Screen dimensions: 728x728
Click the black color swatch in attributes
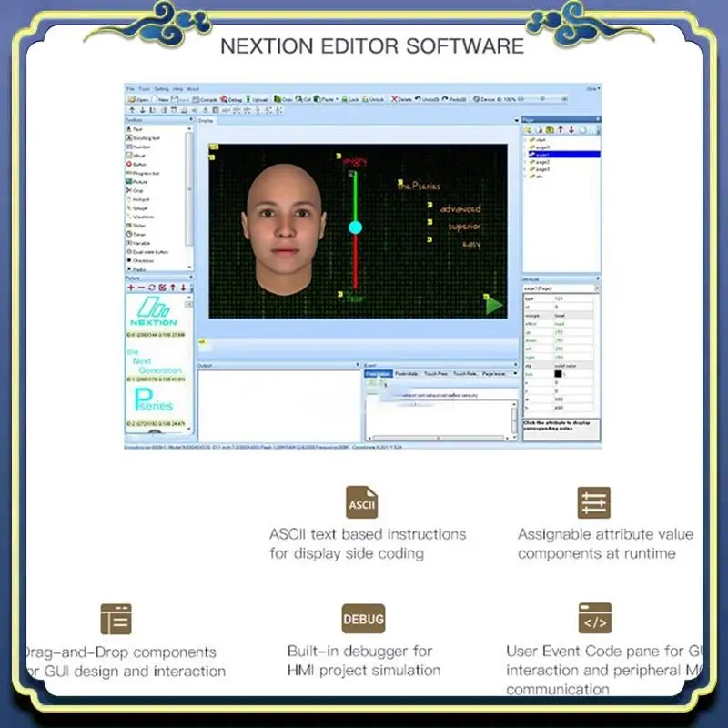(558, 374)
